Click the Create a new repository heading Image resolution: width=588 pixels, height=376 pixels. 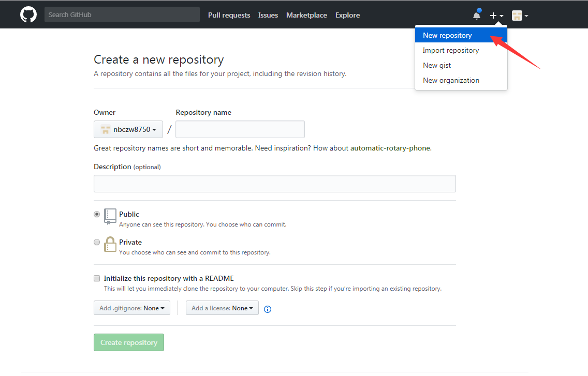click(x=158, y=59)
